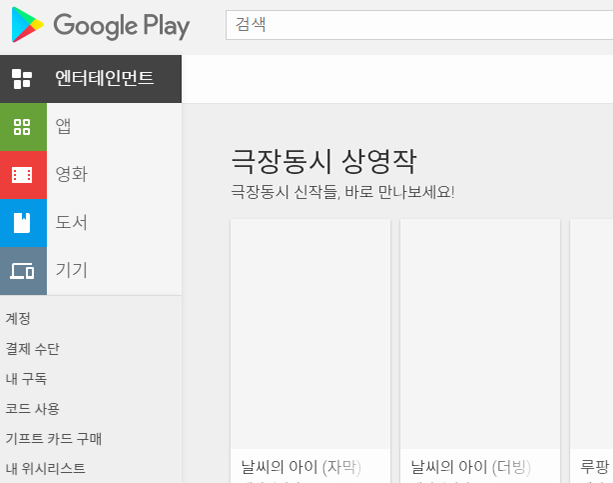Click the 극장동시 신작들 subtitle text
This screenshot has width=613, height=483.
pyautogui.click(x=342, y=192)
